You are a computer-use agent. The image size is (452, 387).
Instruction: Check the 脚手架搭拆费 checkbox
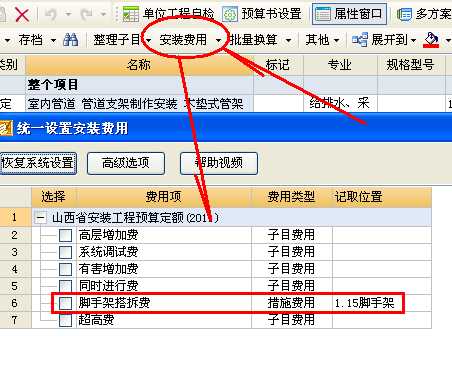65,303
